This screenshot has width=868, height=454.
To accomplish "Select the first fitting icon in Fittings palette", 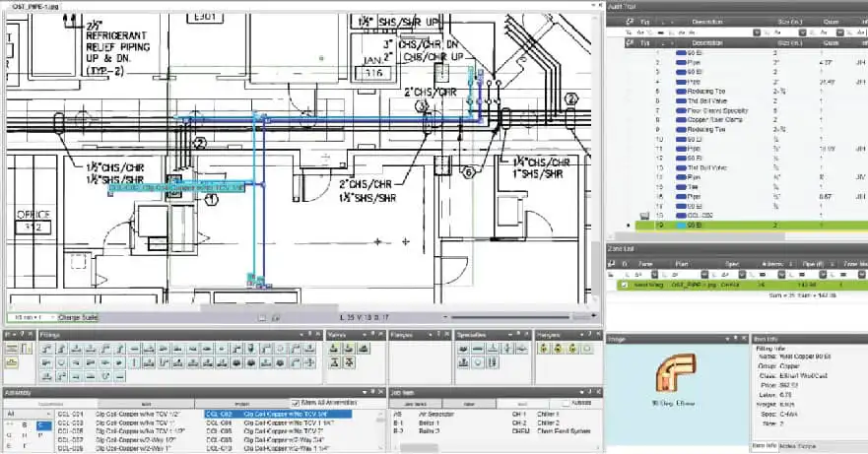I will click(46, 349).
